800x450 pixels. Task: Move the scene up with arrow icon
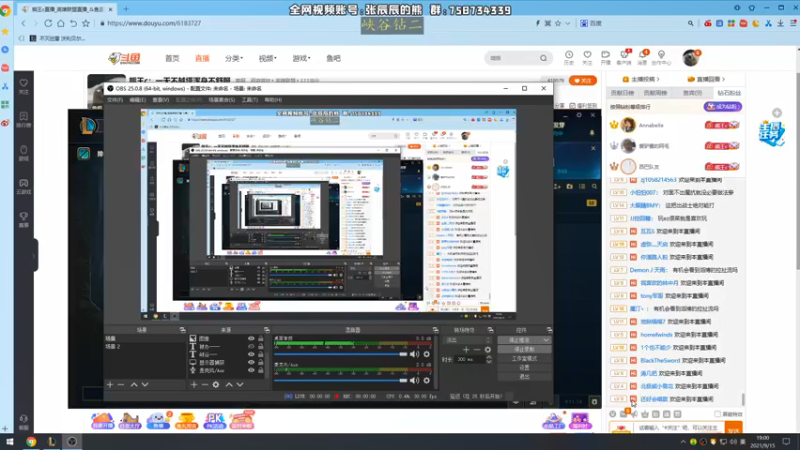coord(134,385)
